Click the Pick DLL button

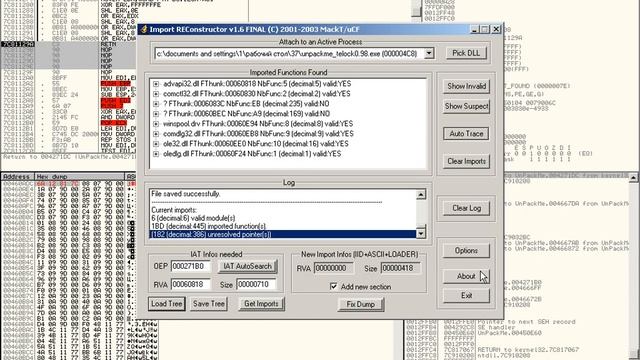tap(466, 53)
